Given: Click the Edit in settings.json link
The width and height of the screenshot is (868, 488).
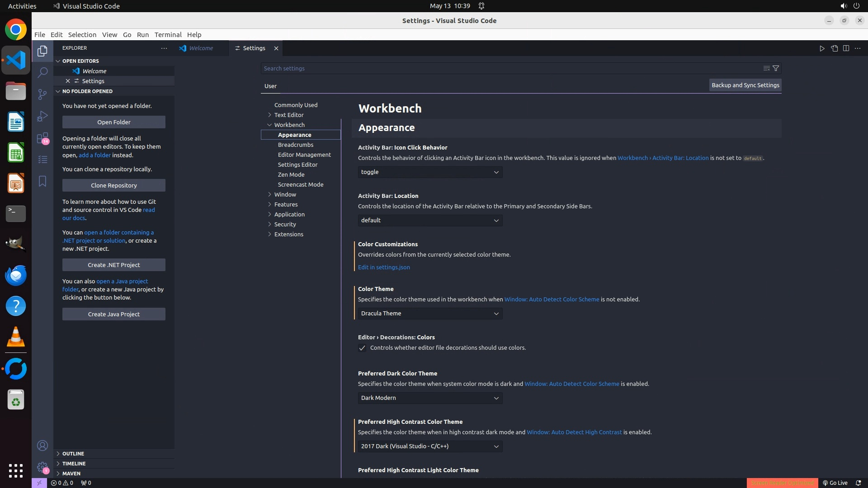Looking at the screenshot, I should coord(384,267).
